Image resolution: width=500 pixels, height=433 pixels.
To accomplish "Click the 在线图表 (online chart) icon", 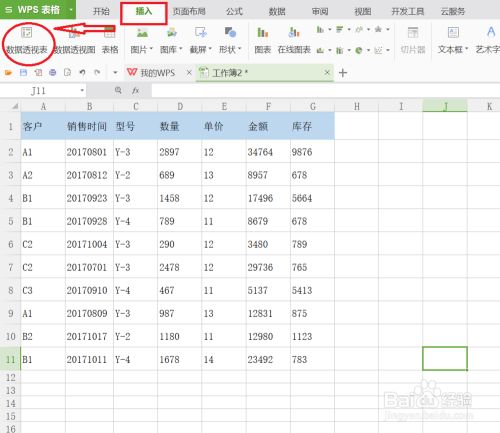I will (294, 33).
